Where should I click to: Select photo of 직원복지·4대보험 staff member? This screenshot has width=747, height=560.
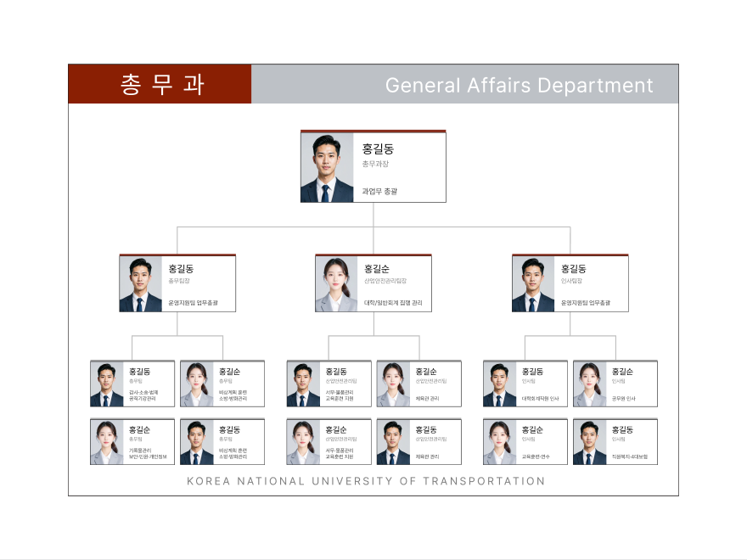[x=589, y=443]
